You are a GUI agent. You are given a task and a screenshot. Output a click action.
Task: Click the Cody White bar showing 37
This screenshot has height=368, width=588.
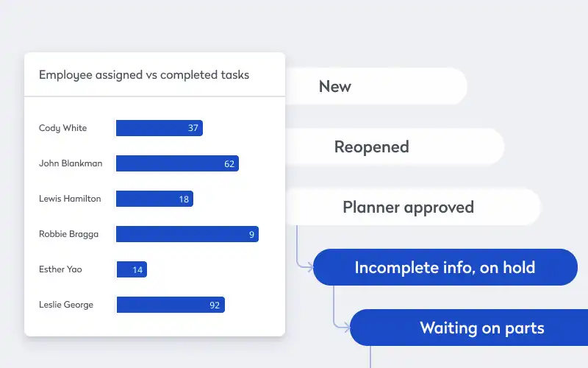coord(159,128)
